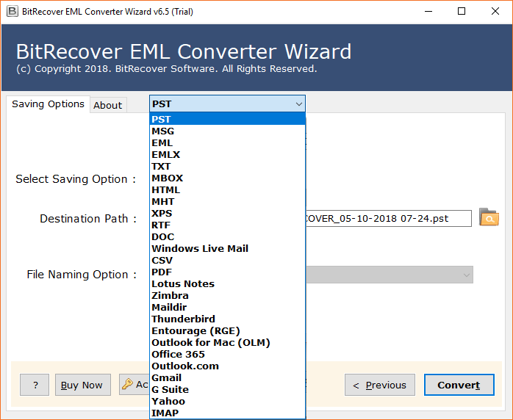The image size is (513, 420).
Task: Click in the Destination Path field
Action: (x=388, y=218)
